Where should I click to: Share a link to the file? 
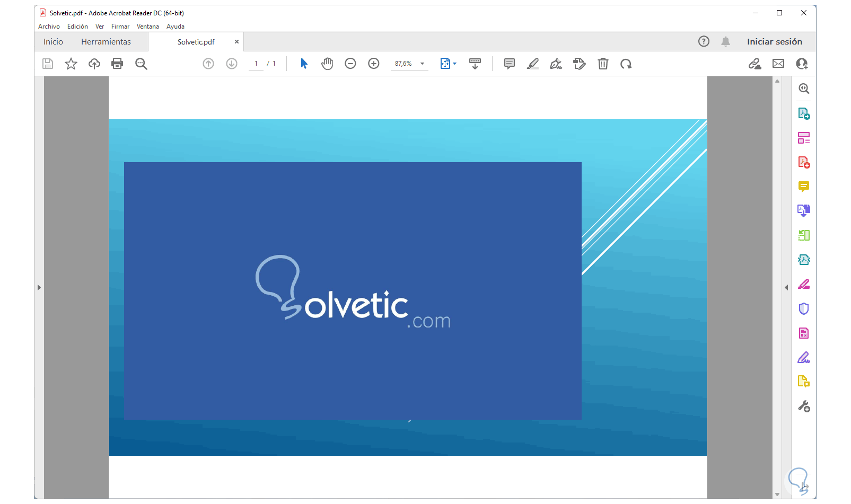click(755, 64)
